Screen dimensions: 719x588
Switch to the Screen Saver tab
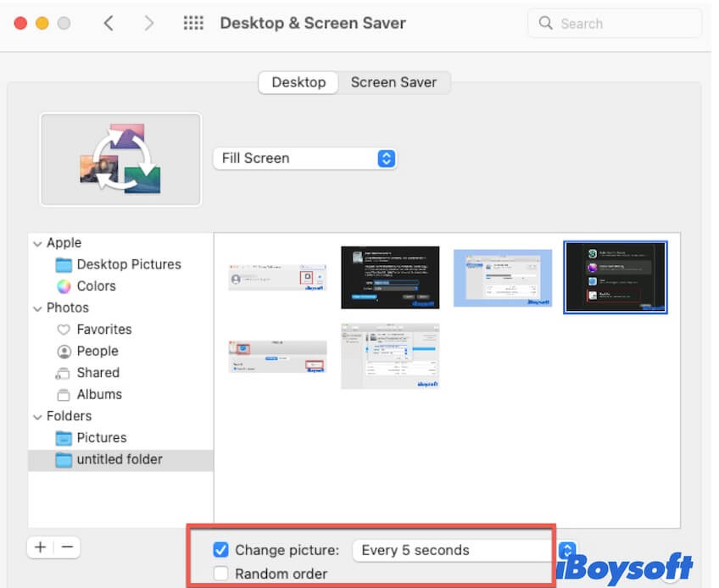393,82
